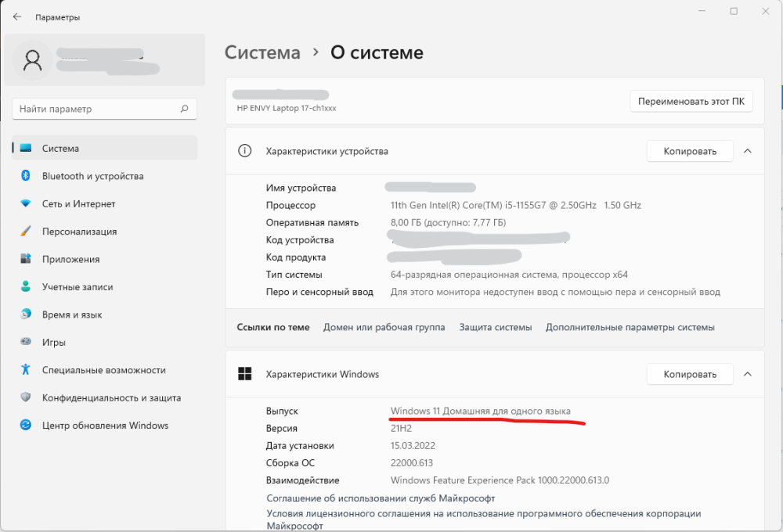Viewport: 783px width, 532px height.
Task: Click the Конфиденциальность и защита shield icon
Action: [26, 397]
